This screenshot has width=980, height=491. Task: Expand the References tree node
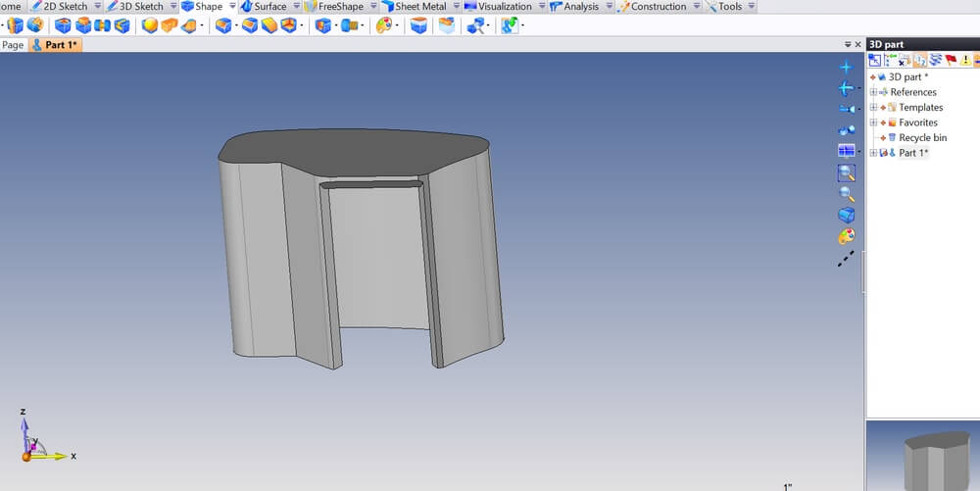tap(873, 92)
